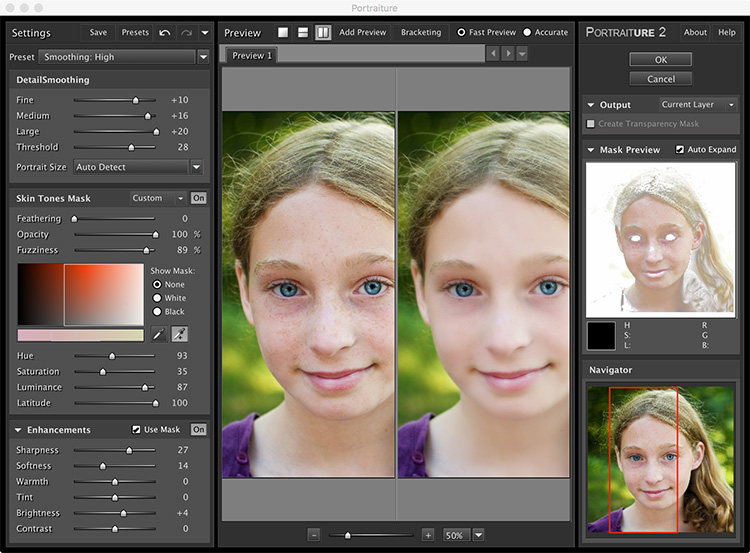Select Show Mask White option
Viewport: 750px width, 553px height.
157,298
